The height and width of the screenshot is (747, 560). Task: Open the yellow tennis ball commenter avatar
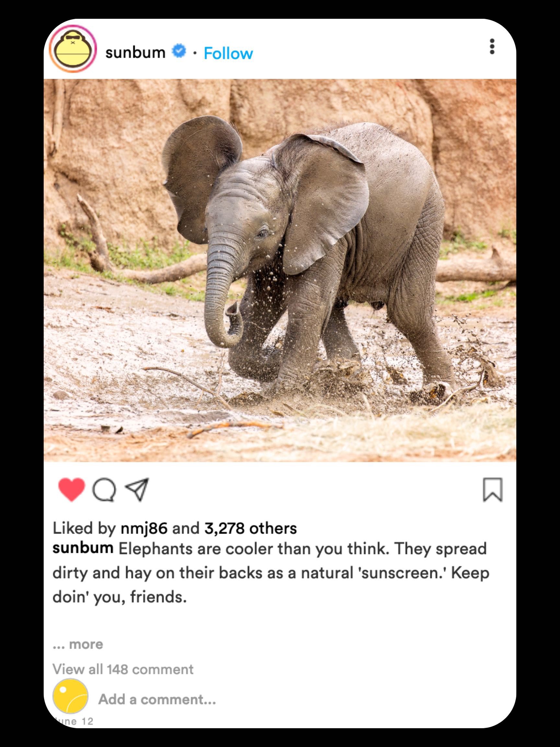70,696
